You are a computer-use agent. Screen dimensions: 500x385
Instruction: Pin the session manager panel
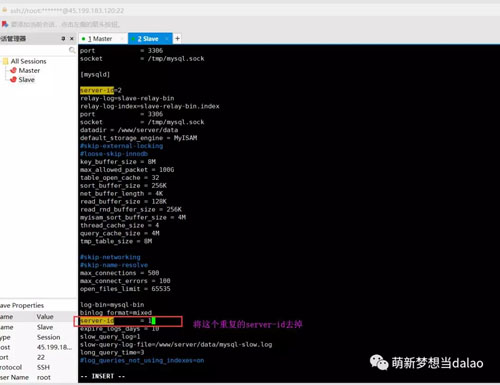pyautogui.click(x=63, y=39)
